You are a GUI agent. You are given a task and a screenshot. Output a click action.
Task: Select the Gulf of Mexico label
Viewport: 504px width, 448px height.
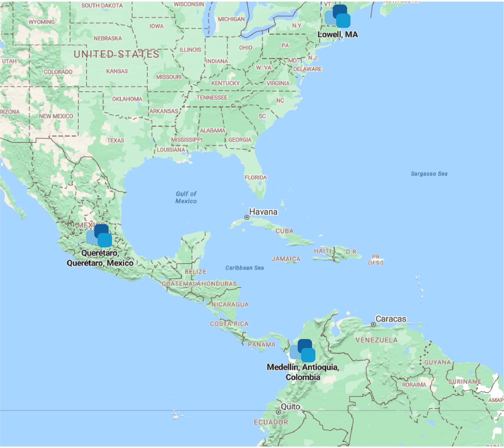[186, 197]
